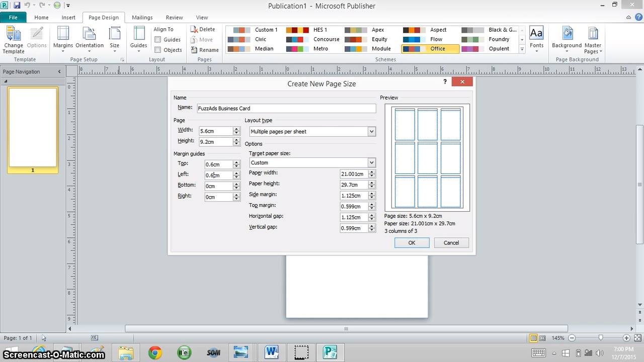644x362 pixels.
Task: Increase Paper width stepper up
Action: pos(372,172)
